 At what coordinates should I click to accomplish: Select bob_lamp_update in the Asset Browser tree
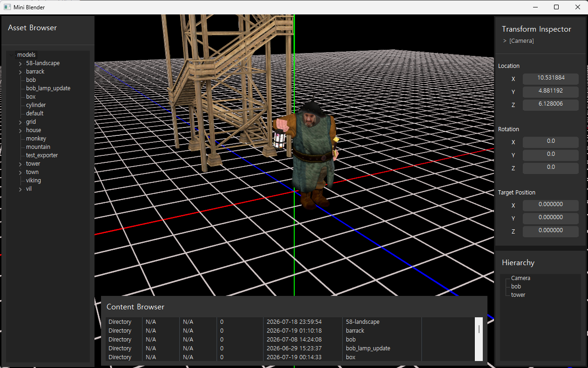(48, 88)
